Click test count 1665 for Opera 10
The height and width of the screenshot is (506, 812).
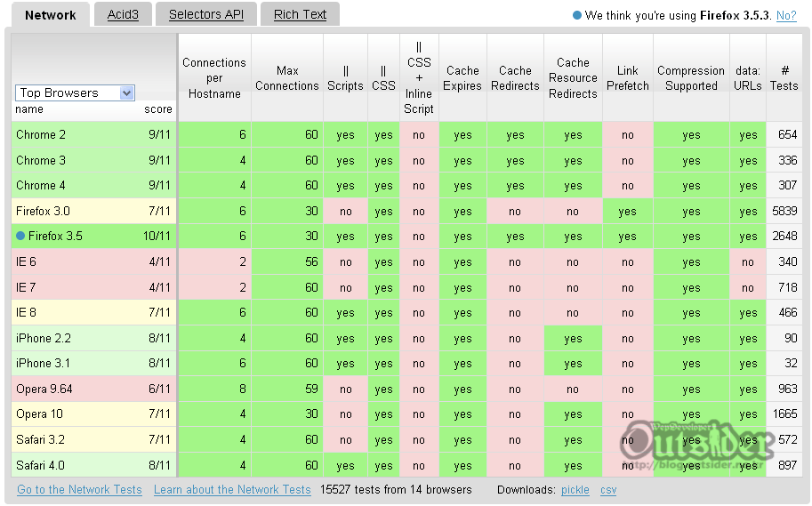[784, 414]
